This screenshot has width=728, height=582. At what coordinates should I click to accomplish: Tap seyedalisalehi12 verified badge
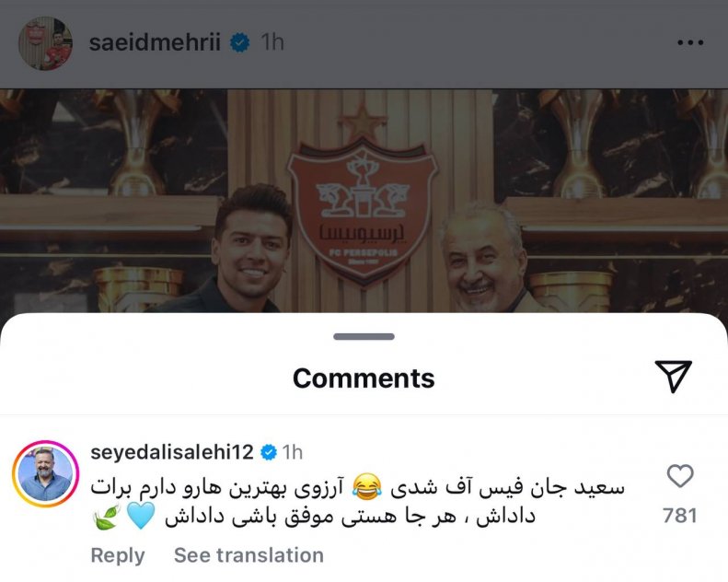pos(269,452)
